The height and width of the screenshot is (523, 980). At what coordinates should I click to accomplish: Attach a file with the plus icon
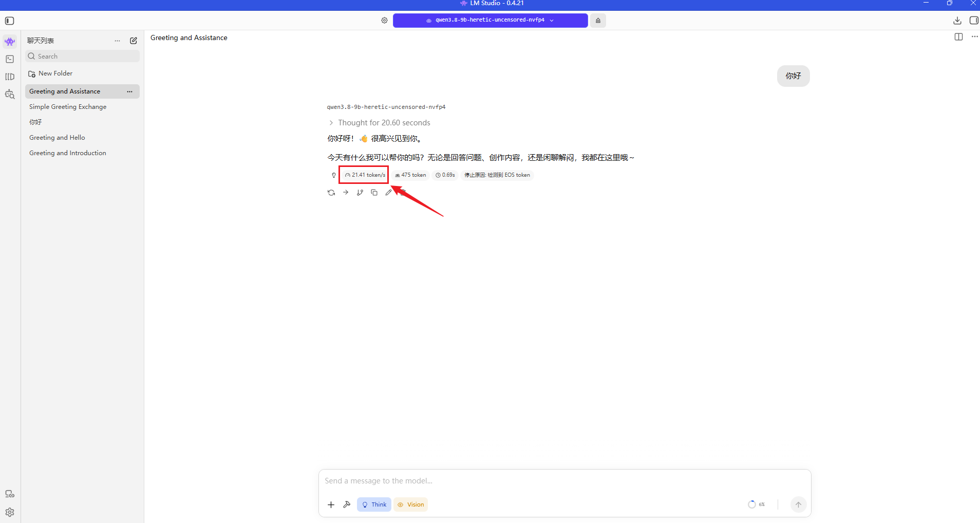coord(331,505)
